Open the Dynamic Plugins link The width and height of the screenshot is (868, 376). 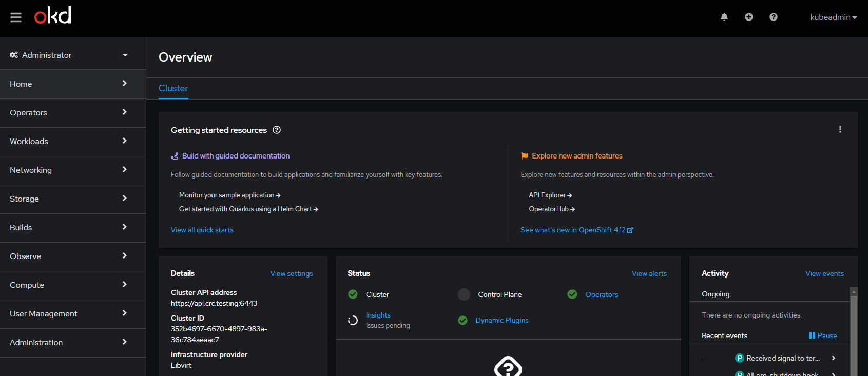pos(502,320)
